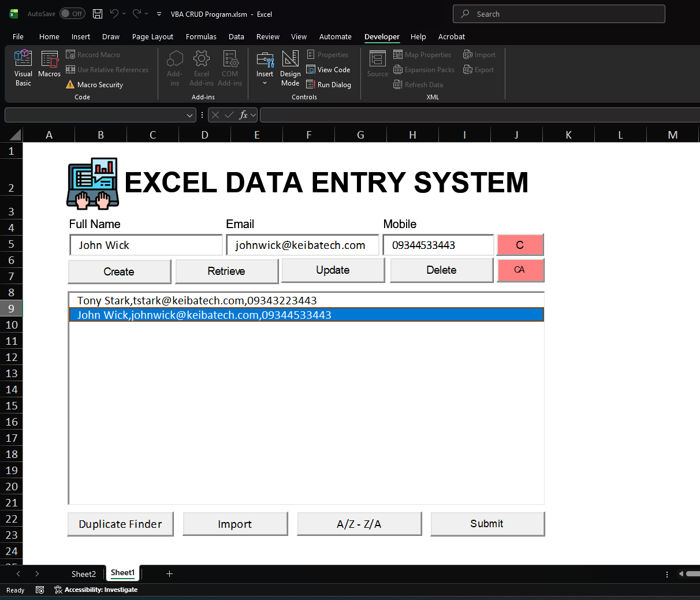
Task: Toggle Use Relative References
Action: 107,69
